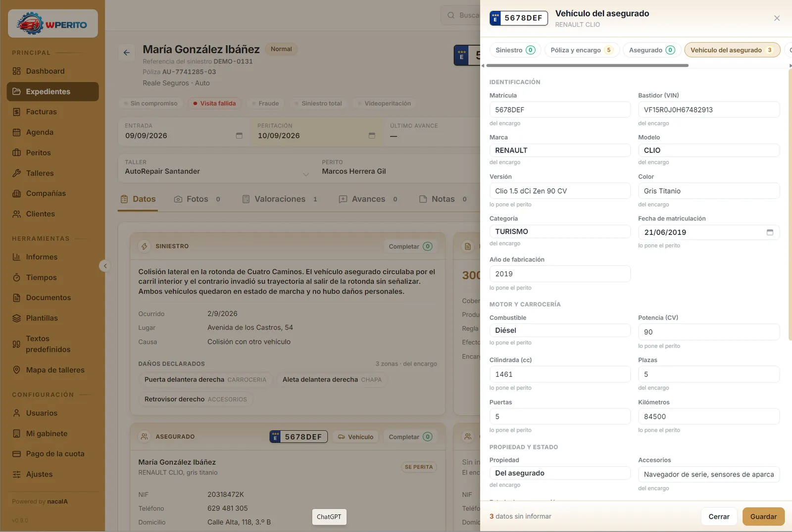Image resolution: width=792 pixels, height=532 pixels.
Task: Select the Siniestro panel tab
Action: coord(515,50)
